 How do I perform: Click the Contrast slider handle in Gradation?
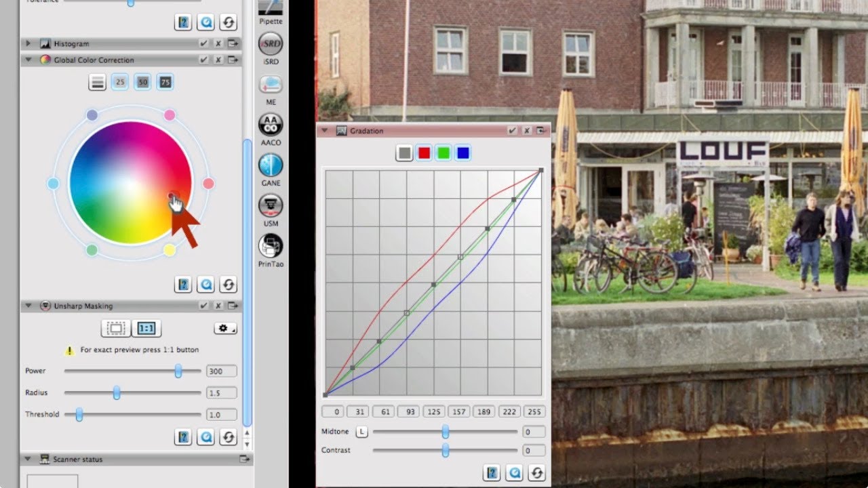446,450
